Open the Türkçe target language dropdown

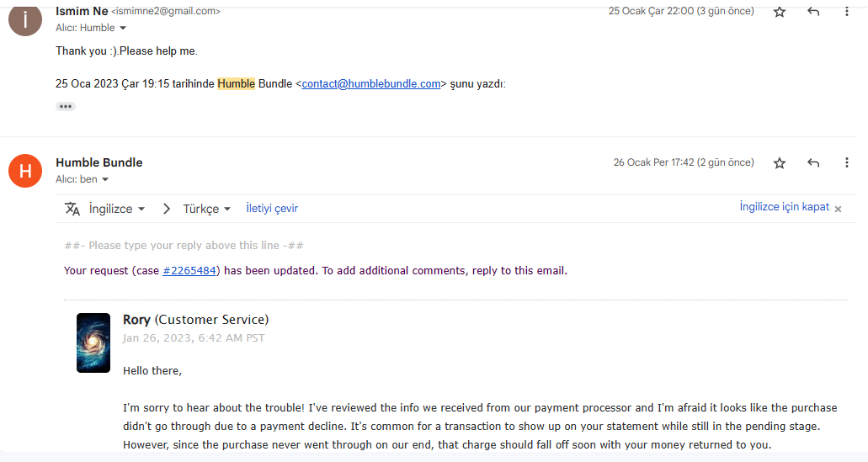207,209
